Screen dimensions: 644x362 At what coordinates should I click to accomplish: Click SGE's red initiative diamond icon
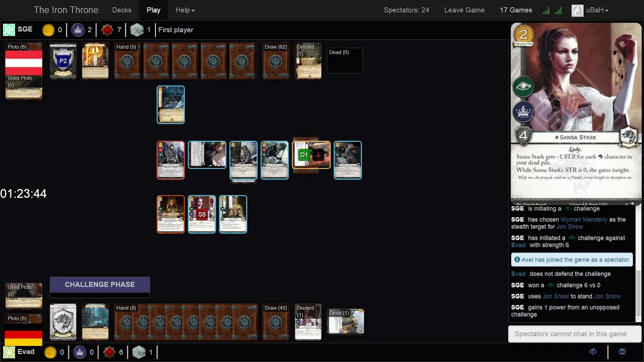pyautogui.click(x=107, y=30)
